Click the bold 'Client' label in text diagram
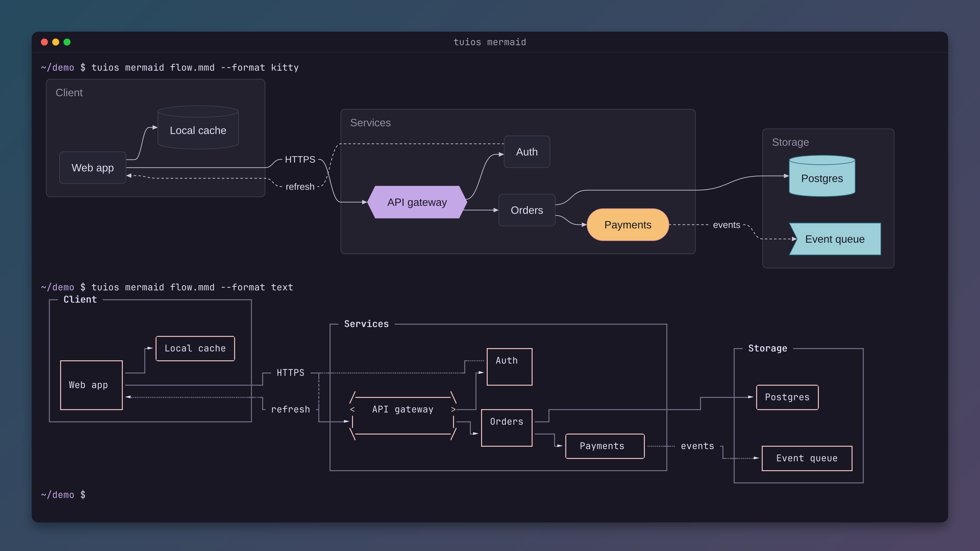This screenshot has width=980, height=551. click(x=80, y=299)
